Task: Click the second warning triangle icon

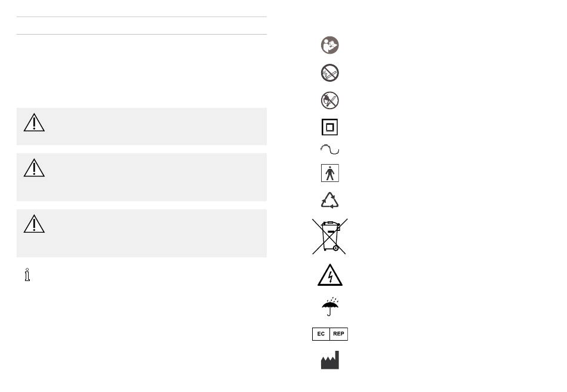Action: [34, 168]
